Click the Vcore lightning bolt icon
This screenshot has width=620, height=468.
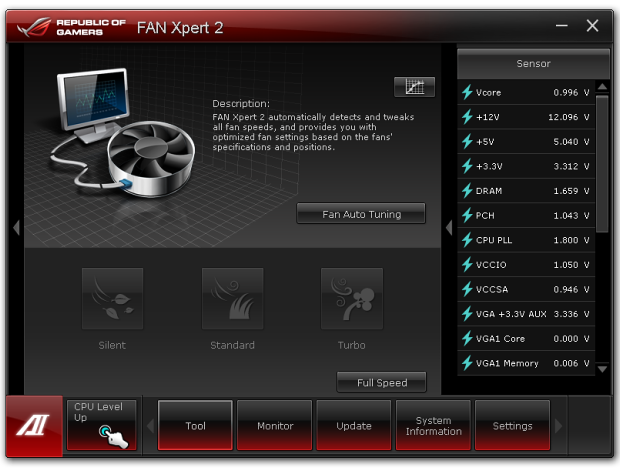click(467, 92)
